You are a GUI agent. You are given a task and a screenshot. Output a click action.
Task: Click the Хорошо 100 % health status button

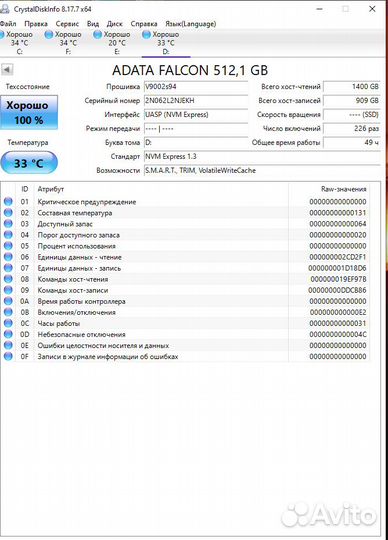(29, 113)
